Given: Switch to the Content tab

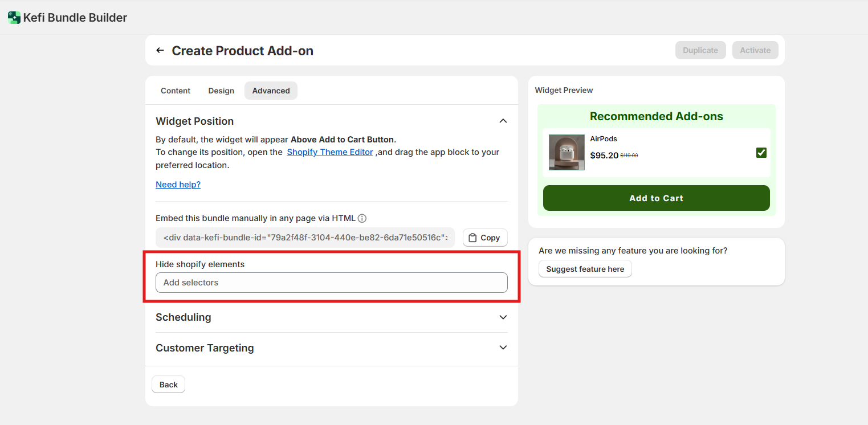Looking at the screenshot, I should (176, 91).
